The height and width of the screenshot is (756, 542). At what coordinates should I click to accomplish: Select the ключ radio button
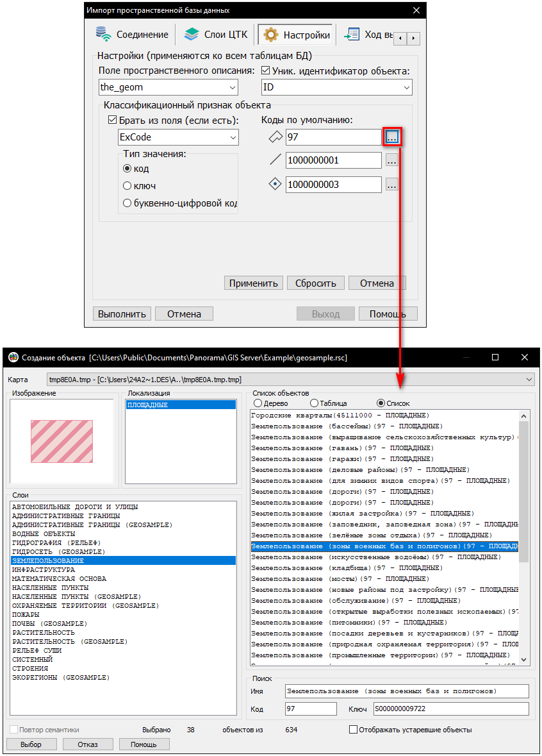[x=127, y=186]
